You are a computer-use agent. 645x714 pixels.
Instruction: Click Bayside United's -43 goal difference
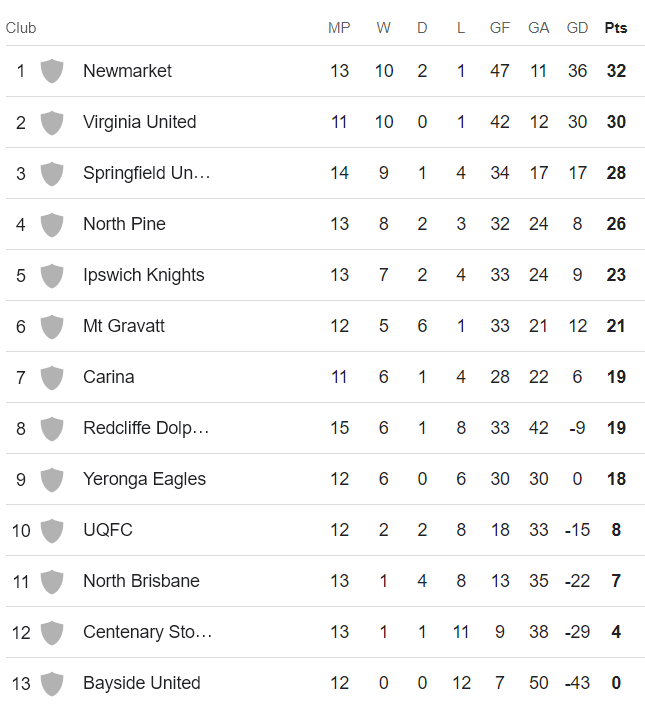[x=577, y=683]
